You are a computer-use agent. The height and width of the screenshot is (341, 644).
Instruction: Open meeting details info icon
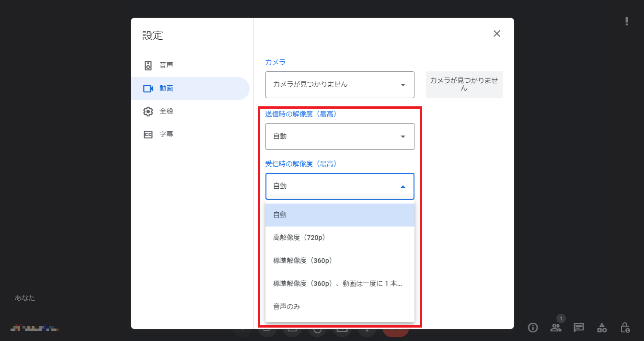coord(532,328)
